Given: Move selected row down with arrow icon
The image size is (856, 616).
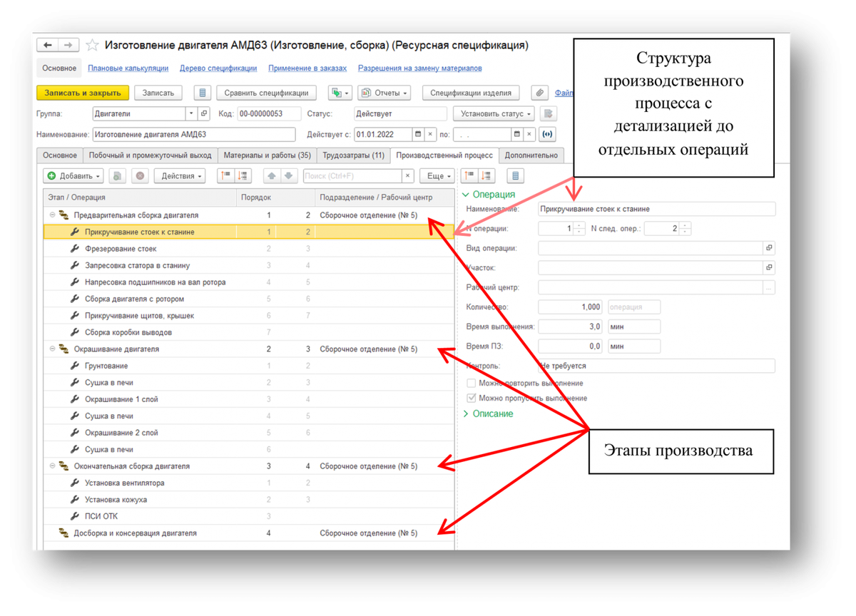Looking at the screenshot, I should (x=288, y=175).
